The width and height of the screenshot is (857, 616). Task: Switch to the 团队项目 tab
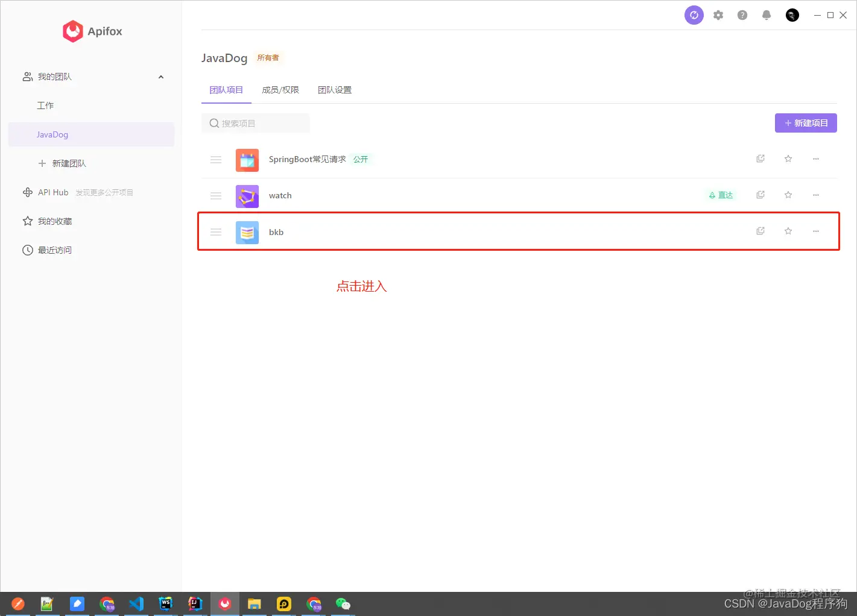click(x=226, y=90)
